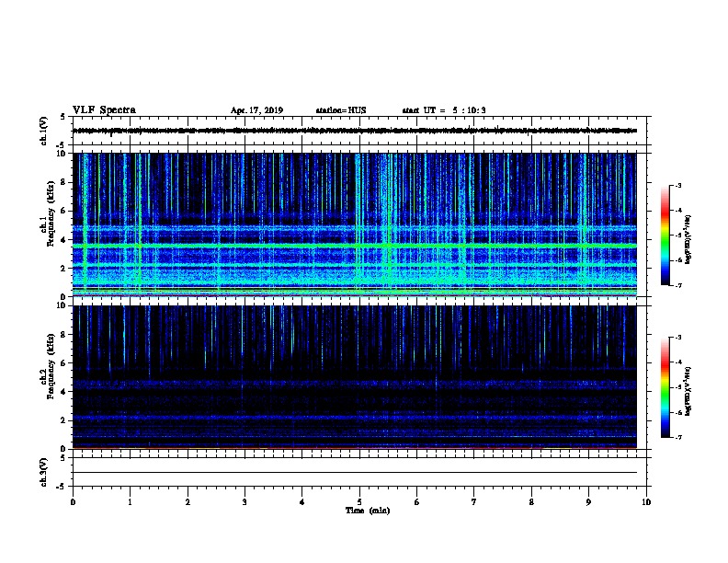Screen dimensions: 728x563
Task: Click the "start UT = 5:10:3" header
Action: [x=444, y=110]
